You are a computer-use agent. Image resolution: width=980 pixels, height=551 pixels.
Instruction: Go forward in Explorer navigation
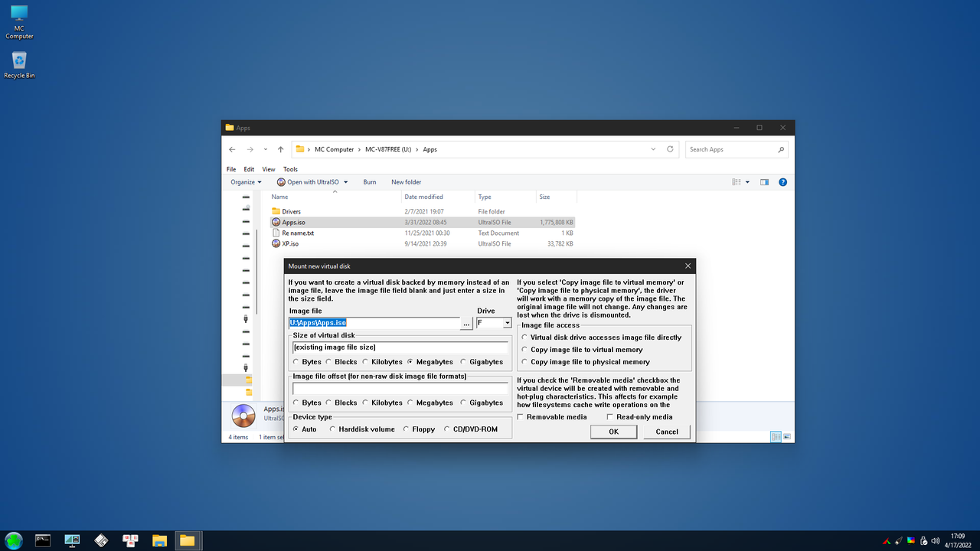click(x=249, y=149)
